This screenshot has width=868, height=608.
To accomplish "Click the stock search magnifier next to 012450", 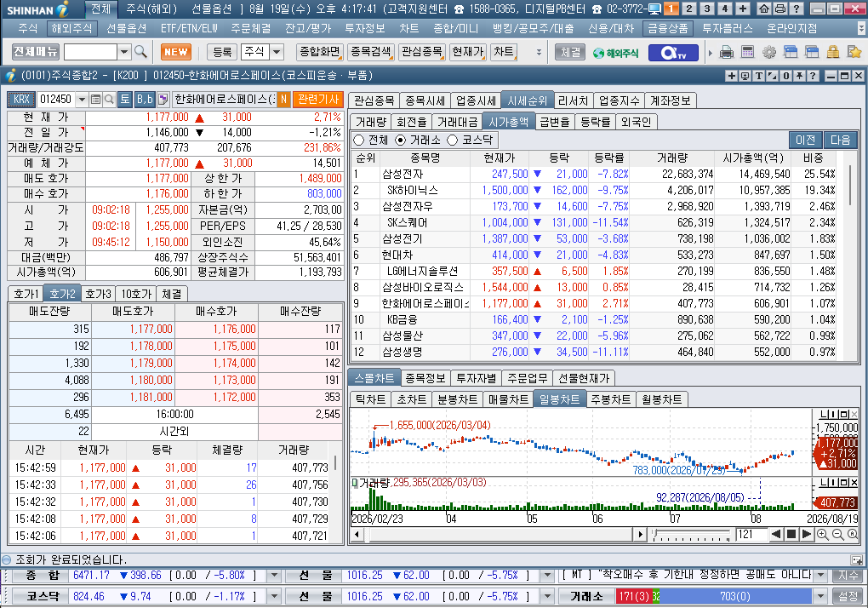I will click(109, 100).
